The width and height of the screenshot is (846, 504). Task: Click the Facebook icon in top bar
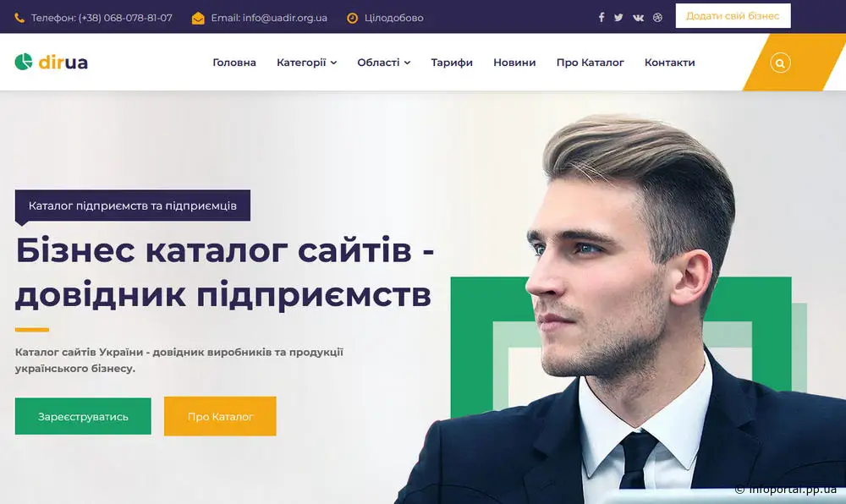(x=601, y=17)
